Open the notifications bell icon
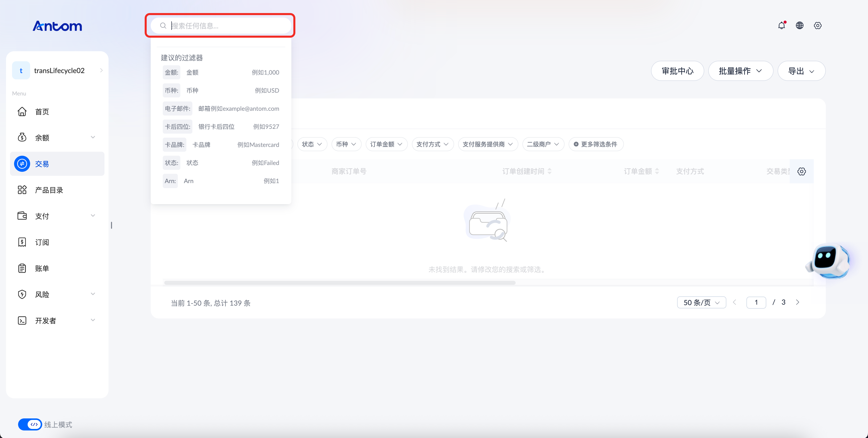The image size is (868, 438). pyautogui.click(x=781, y=26)
